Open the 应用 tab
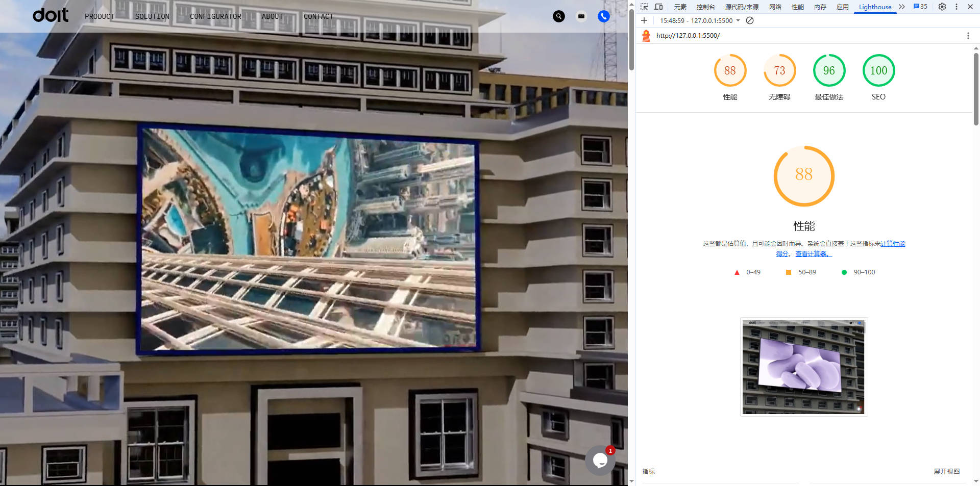This screenshot has width=980, height=486. (843, 7)
